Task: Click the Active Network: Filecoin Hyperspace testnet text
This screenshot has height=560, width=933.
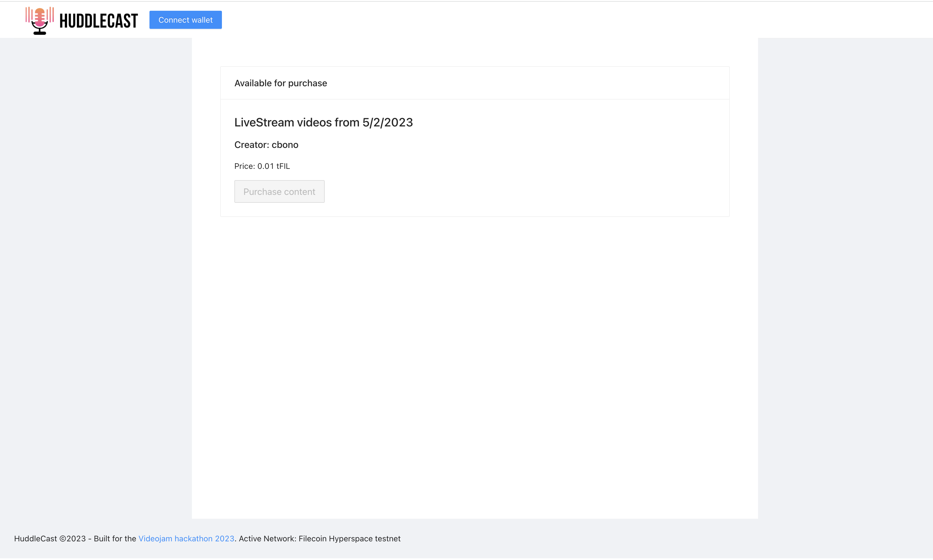Action: (x=319, y=539)
